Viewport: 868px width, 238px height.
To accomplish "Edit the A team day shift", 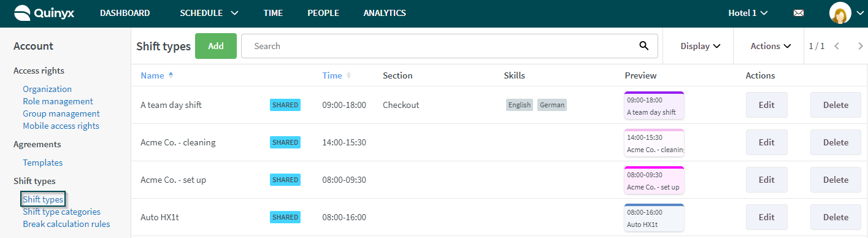I will 767,105.
